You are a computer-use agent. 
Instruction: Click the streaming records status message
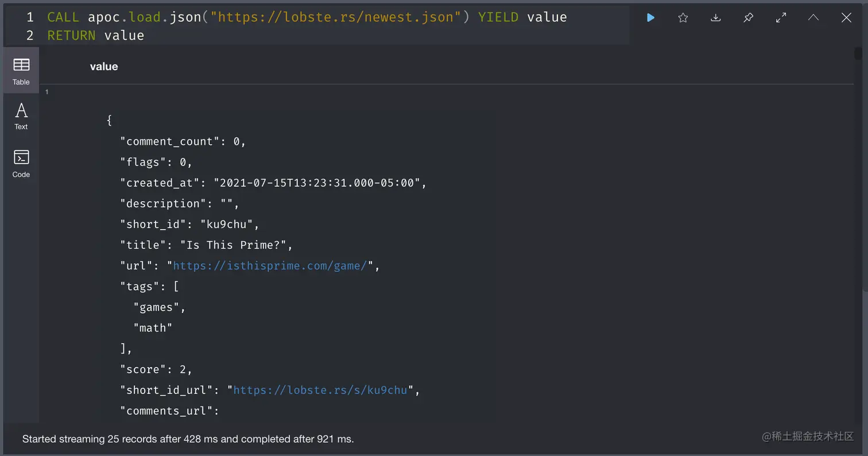click(x=188, y=439)
